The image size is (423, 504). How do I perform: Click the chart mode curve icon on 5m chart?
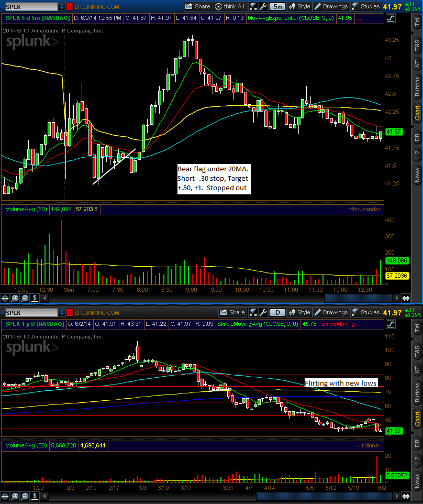click(391, 18)
